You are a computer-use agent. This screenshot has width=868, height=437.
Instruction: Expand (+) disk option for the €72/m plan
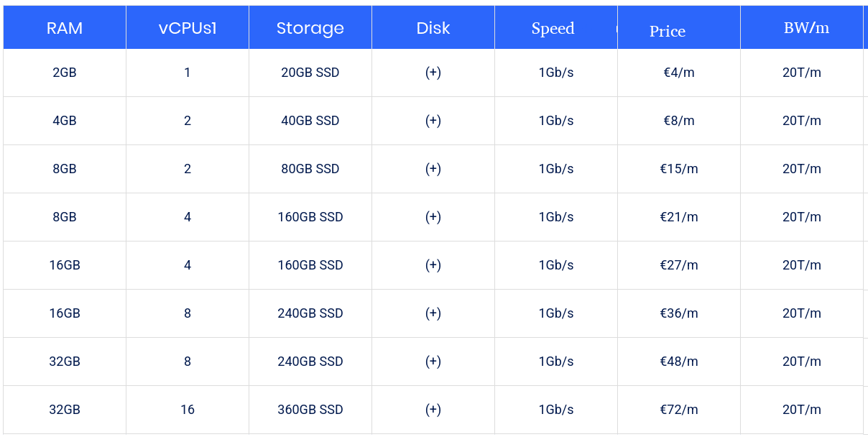click(x=433, y=410)
